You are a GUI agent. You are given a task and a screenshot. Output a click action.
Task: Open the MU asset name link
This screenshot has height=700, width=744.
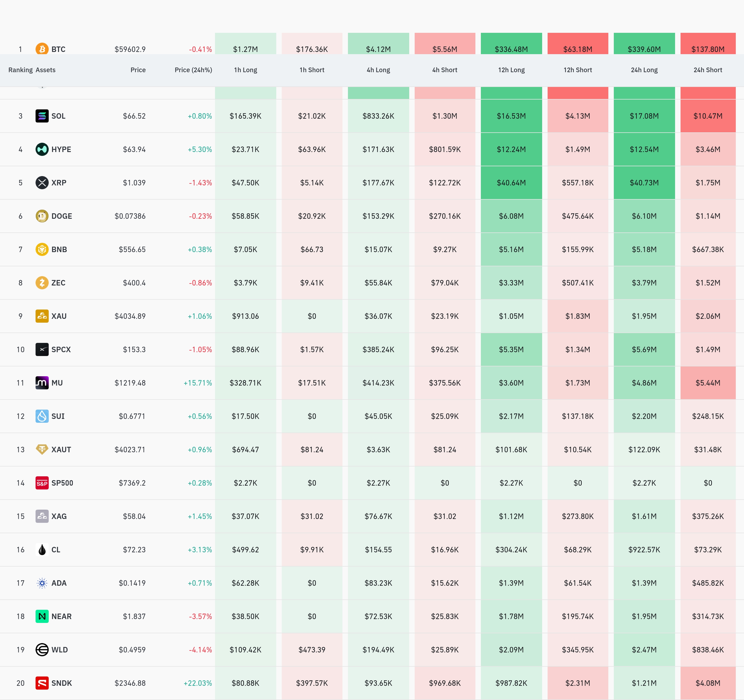point(57,383)
